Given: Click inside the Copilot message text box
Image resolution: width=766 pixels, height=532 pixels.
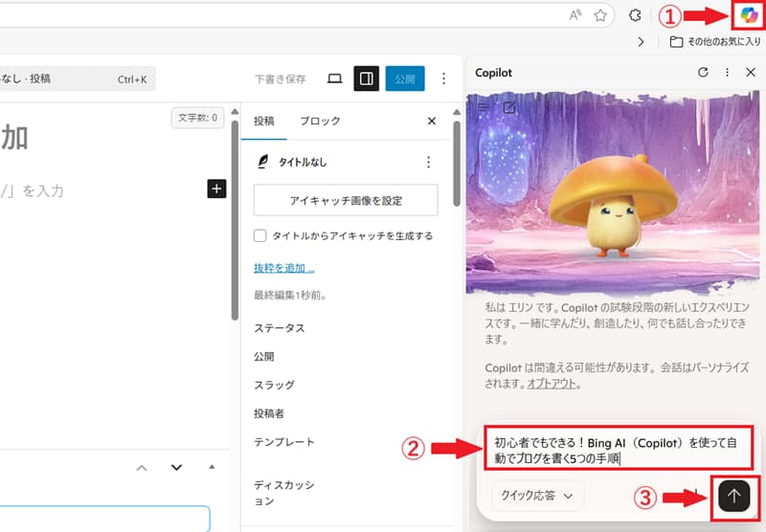Looking at the screenshot, I should [x=618, y=450].
